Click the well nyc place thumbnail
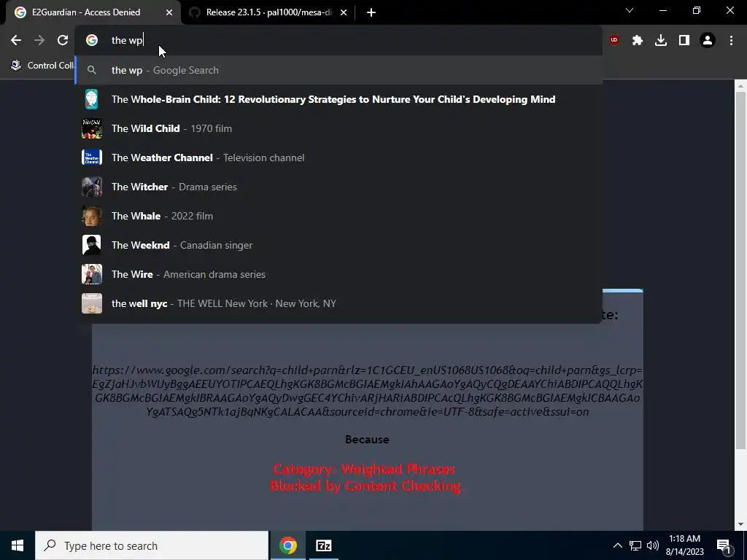Viewport: 747px width, 560px height. [91, 303]
